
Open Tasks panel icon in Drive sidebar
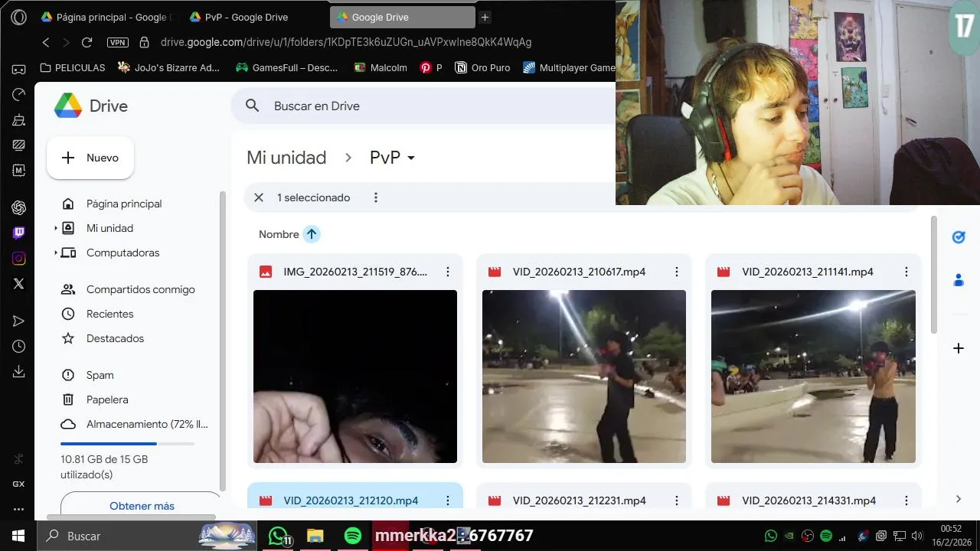tap(959, 237)
